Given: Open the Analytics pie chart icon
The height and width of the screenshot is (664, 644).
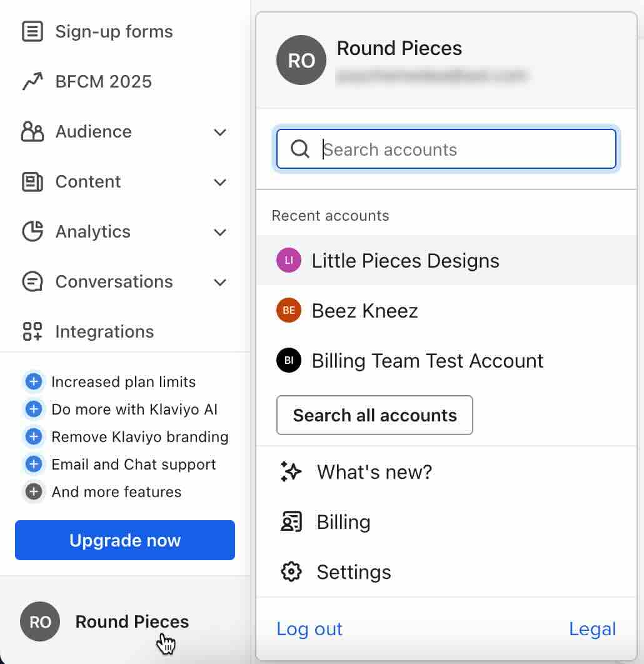Looking at the screenshot, I should coord(33,232).
